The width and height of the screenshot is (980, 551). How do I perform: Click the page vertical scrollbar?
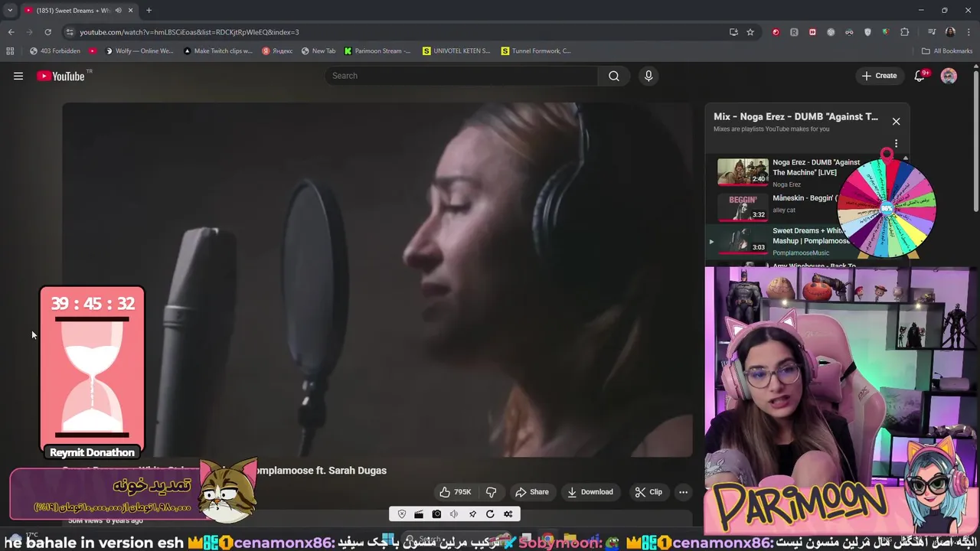[975, 142]
